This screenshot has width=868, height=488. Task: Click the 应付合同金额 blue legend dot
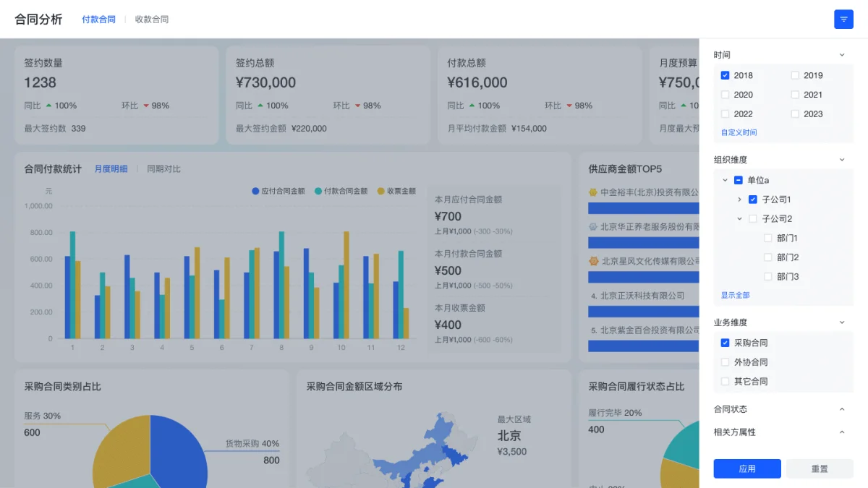click(x=255, y=191)
